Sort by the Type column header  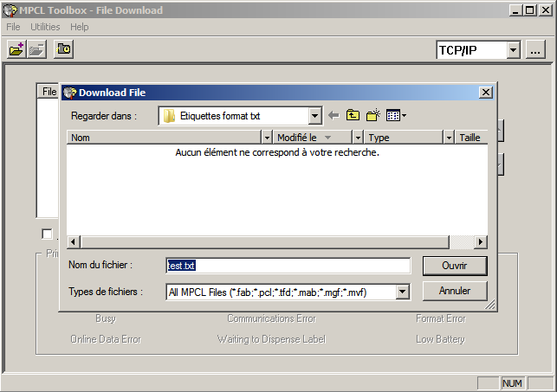click(403, 138)
